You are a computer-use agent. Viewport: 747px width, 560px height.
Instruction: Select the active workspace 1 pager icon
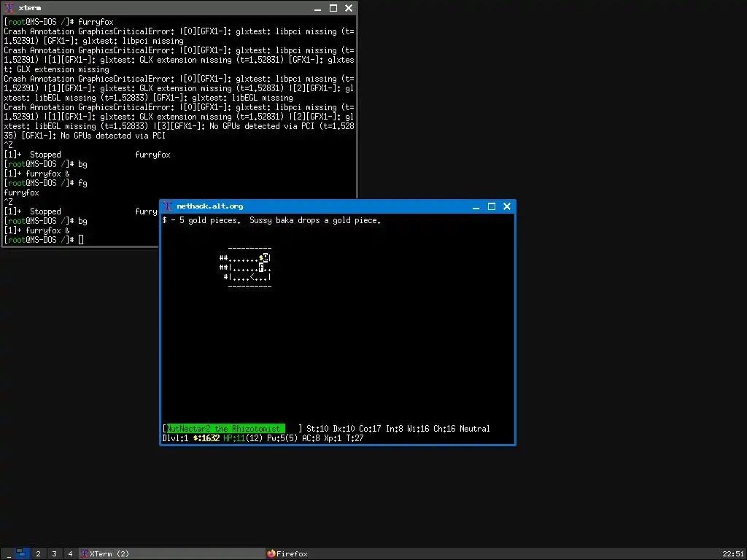point(22,554)
